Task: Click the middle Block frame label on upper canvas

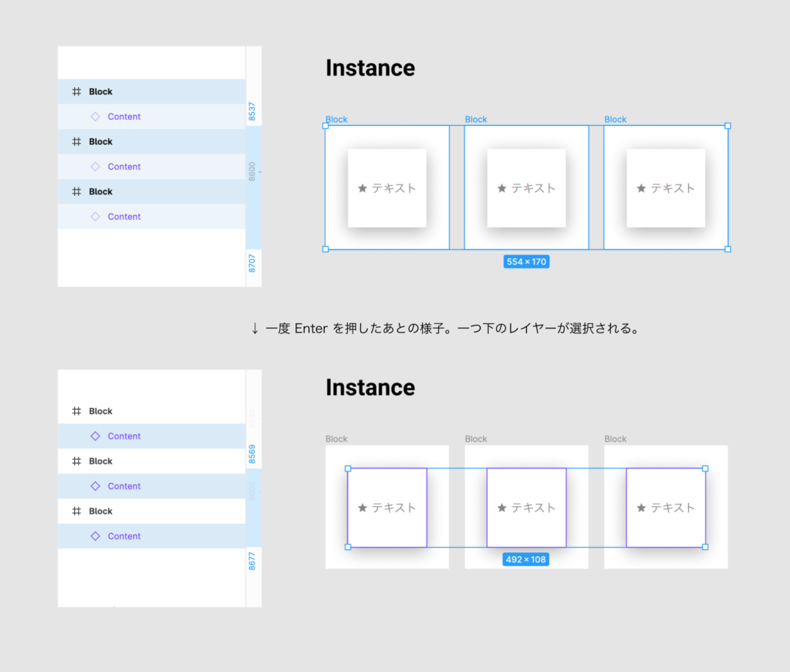Action: coord(476,120)
